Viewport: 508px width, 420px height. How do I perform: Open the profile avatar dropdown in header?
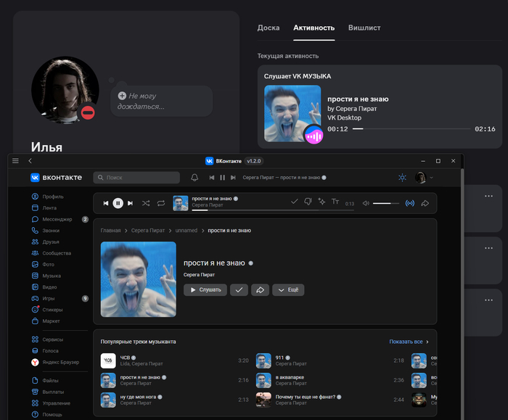(x=424, y=178)
